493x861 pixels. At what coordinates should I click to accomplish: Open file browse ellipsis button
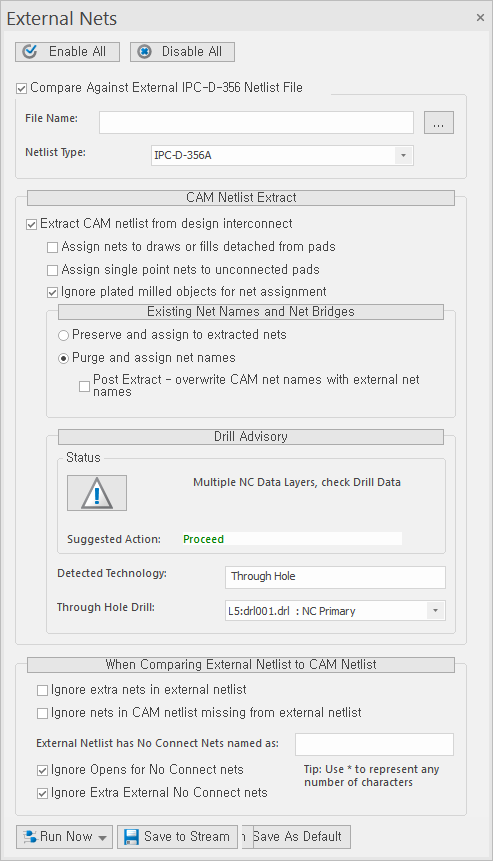click(x=439, y=122)
